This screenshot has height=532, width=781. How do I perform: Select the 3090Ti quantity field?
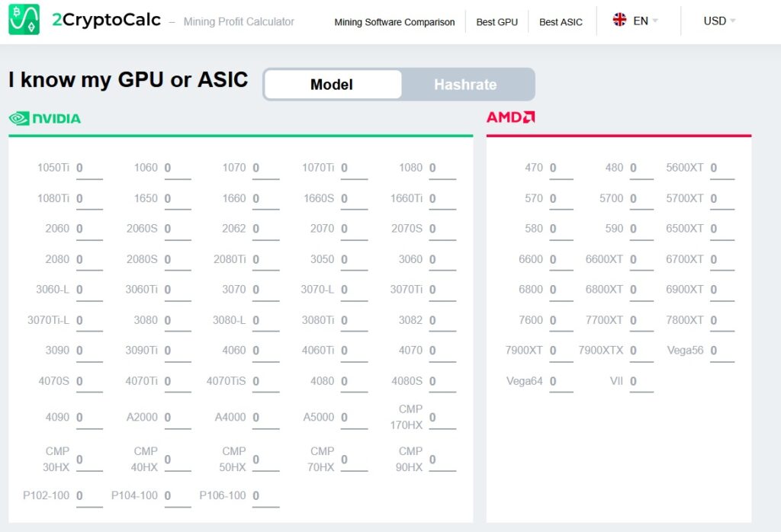[177, 351]
